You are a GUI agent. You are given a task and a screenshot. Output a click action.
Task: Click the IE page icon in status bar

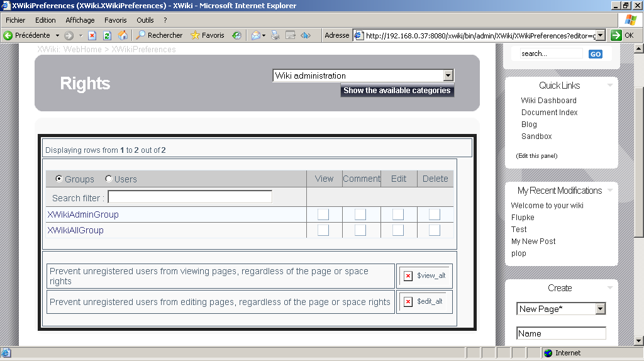(x=6, y=353)
